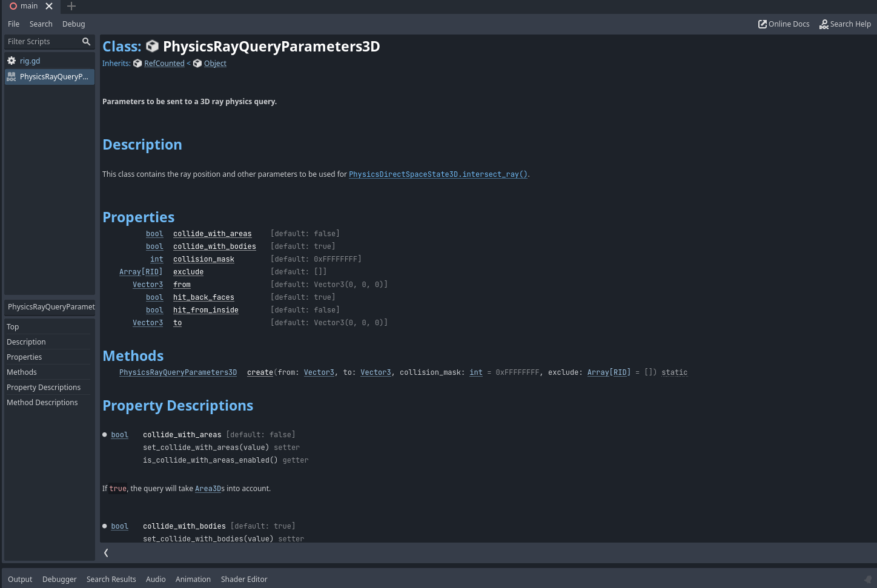Screen dimensions: 877x588
Task: Select rig.gd in the script list
Action: [50, 61]
